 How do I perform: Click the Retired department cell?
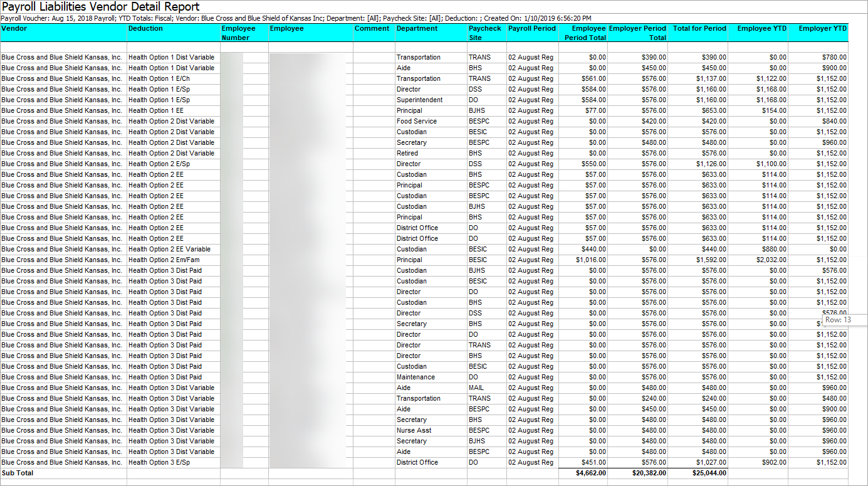click(407, 154)
